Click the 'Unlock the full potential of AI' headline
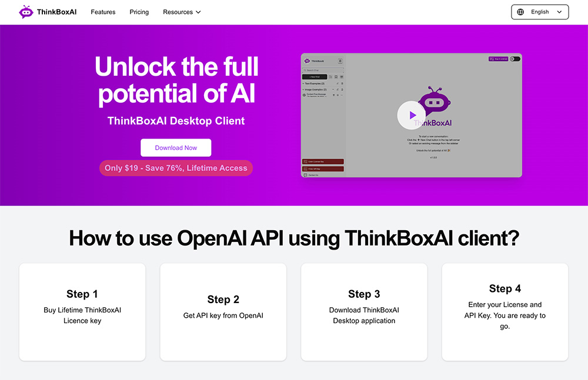The width and height of the screenshot is (588, 380). [176, 80]
